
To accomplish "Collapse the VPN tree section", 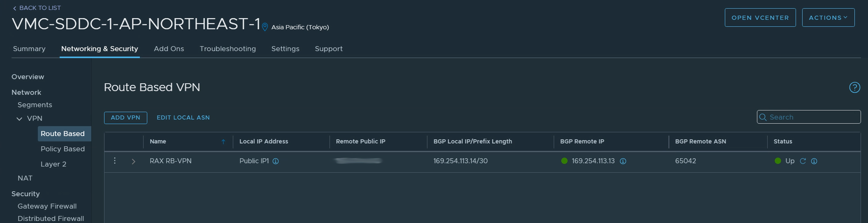I will tap(19, 119).
